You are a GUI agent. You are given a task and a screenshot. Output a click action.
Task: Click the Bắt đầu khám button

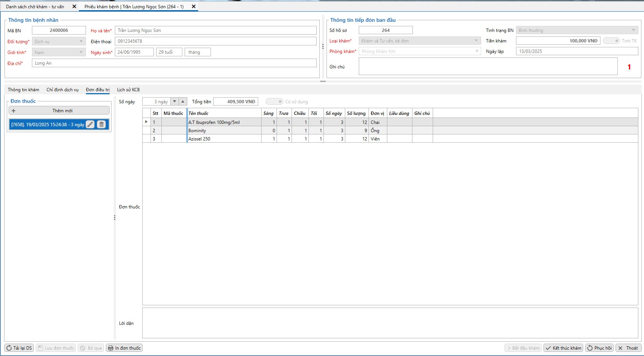(523, 348)
